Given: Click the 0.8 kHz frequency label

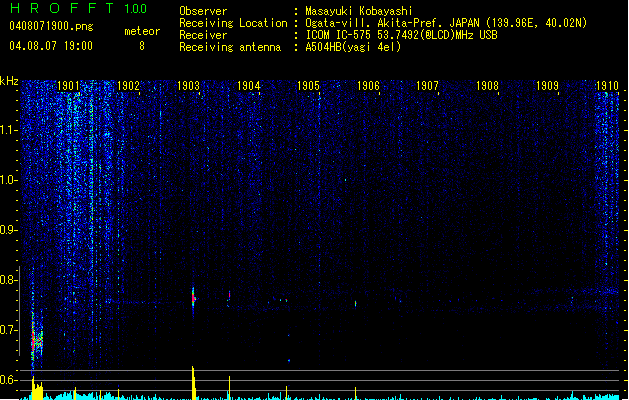Looking at the screenshot, I should (x=8, y=280).
